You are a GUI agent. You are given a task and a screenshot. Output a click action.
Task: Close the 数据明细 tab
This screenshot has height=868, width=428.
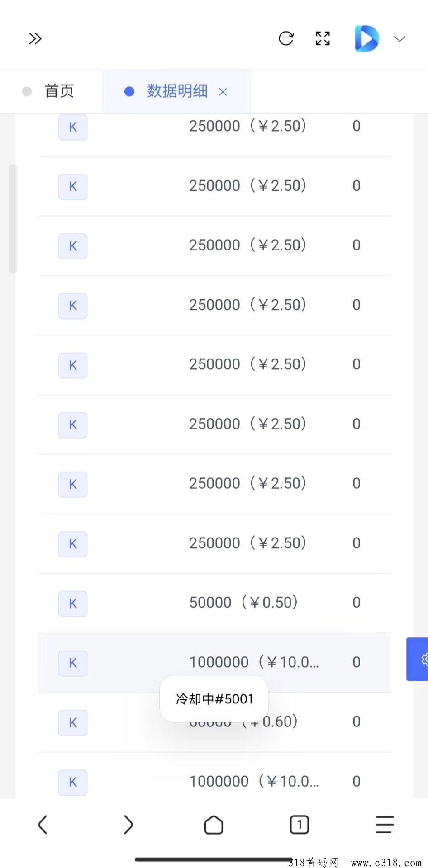click(x=223, y=92)
